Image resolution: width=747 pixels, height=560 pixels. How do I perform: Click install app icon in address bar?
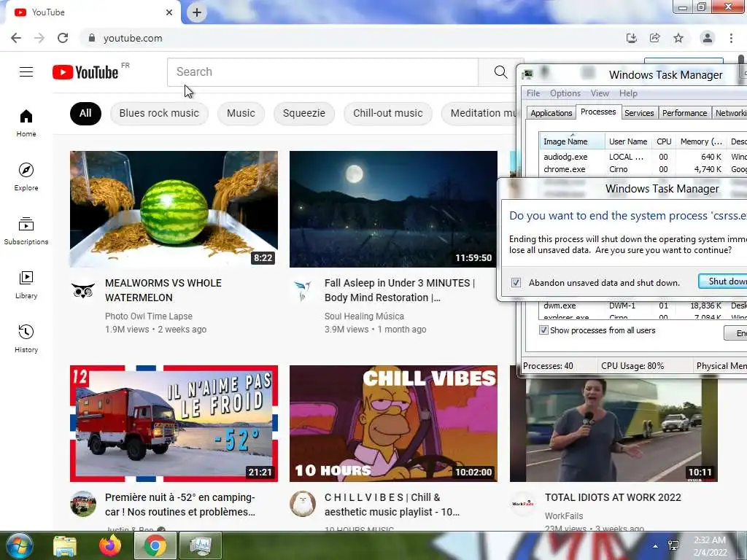[x=631, y=38]
